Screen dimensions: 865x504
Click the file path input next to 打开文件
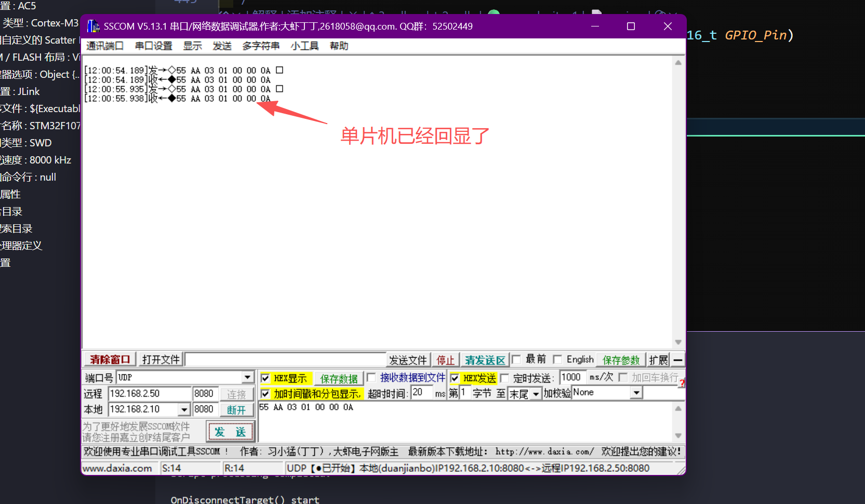pyautogui.click(x=286, y=360)
